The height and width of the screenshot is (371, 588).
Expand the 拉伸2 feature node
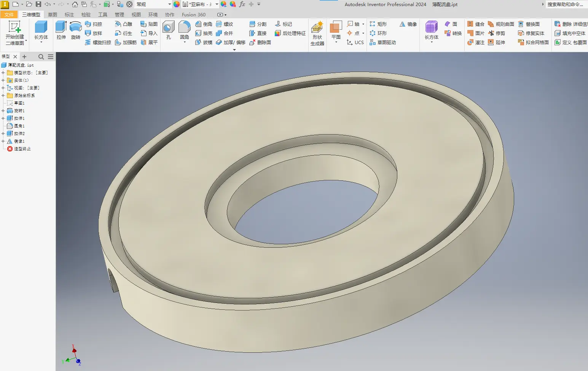point(3,134)
